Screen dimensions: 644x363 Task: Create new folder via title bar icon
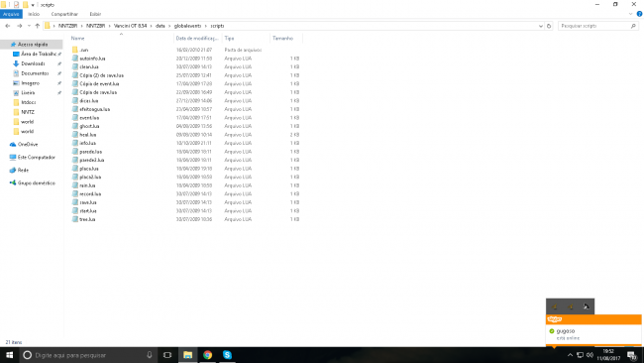(25, 5)
